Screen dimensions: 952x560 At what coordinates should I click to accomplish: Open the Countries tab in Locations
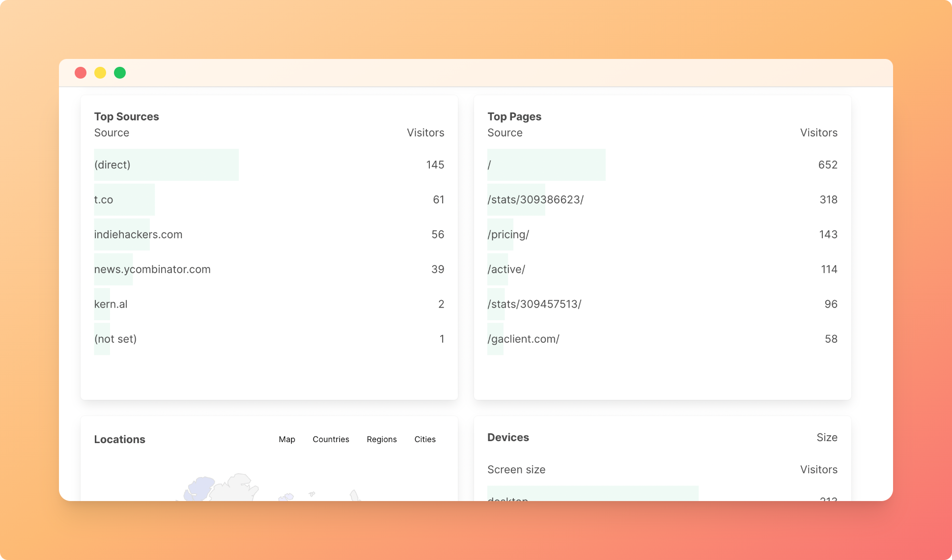331,439
